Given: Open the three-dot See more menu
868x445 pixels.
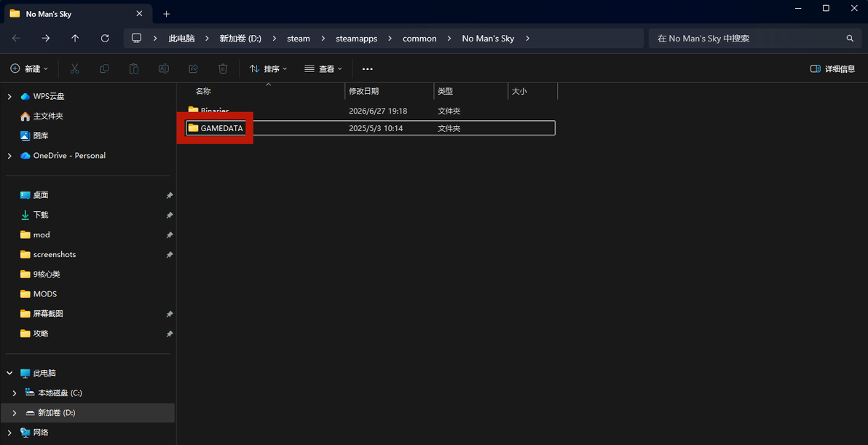Looking at the screenshot, I should point(368,68).
